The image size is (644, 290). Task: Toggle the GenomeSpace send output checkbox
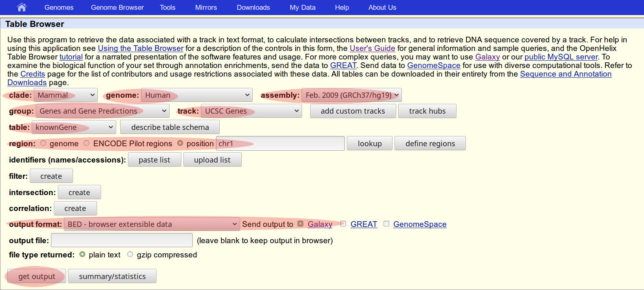(386, 224)
